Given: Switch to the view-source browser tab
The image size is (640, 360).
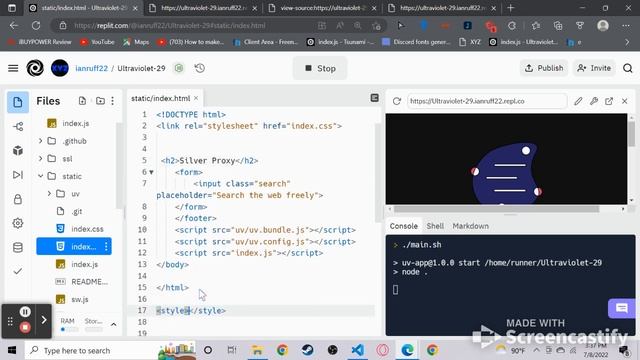Looking at the screenshot, I should 322,8.
